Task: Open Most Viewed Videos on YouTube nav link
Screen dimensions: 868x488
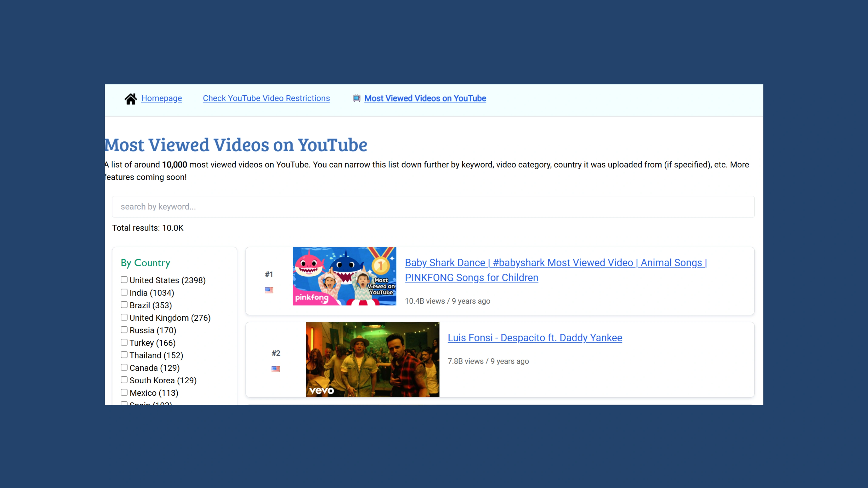Action: coord(425,98)
